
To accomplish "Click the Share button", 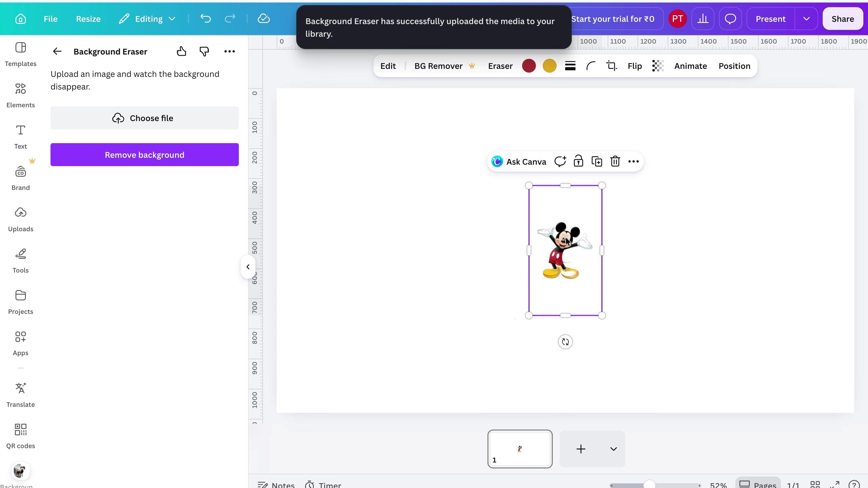I will coord(842,19).
